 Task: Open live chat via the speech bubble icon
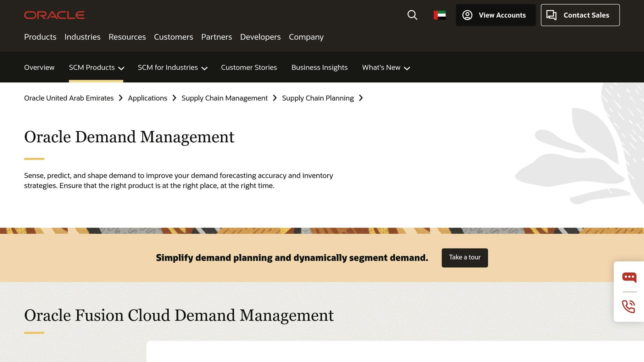point(630,277)
